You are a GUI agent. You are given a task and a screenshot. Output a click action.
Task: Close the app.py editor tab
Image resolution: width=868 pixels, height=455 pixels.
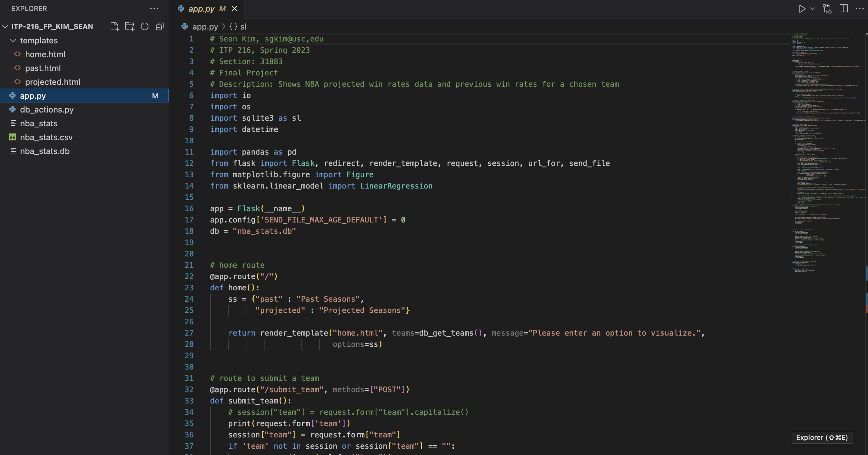pos(235,9)
